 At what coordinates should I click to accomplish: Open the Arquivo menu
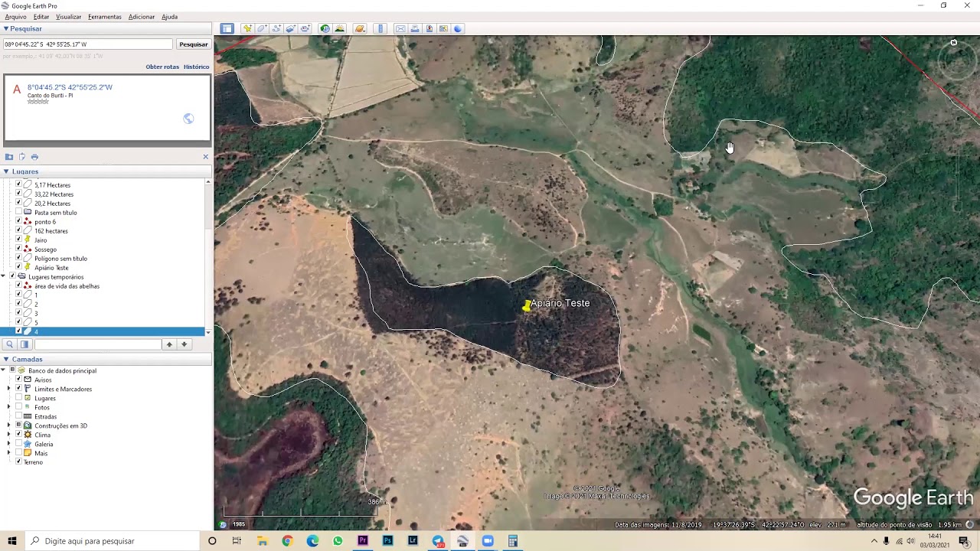pyautogui.click(x=15, y=17)
